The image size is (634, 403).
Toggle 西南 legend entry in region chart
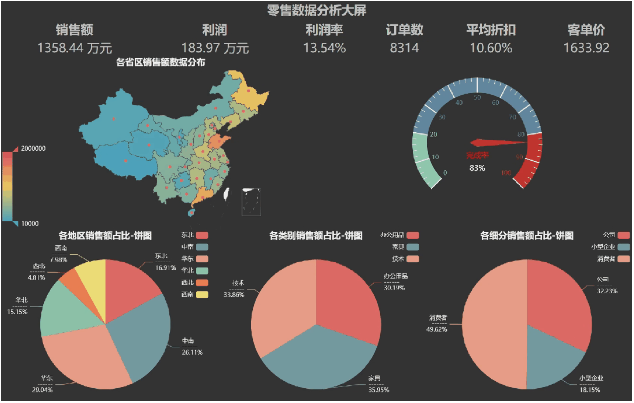(x=203, y=296)
